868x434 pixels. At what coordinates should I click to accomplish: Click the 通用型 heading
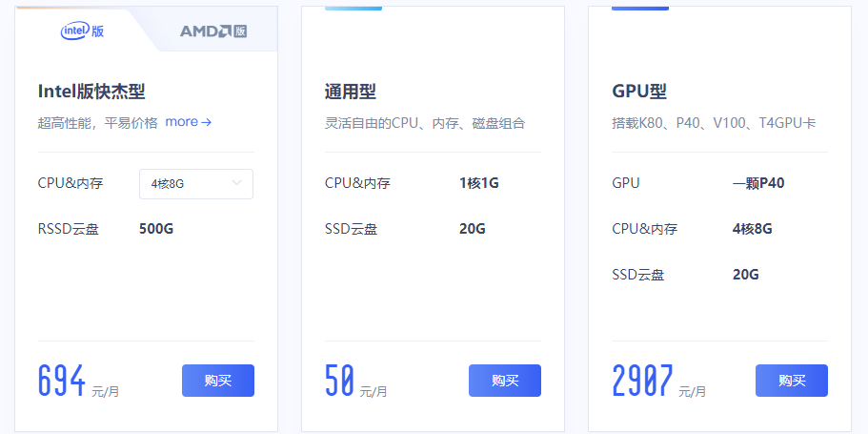[351, 92]
